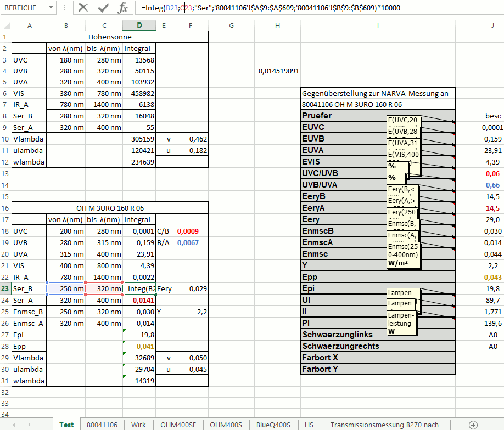Switch to the HS sheet tab
This screenshot has width=504, height=430.
click(x=309, y=425)
